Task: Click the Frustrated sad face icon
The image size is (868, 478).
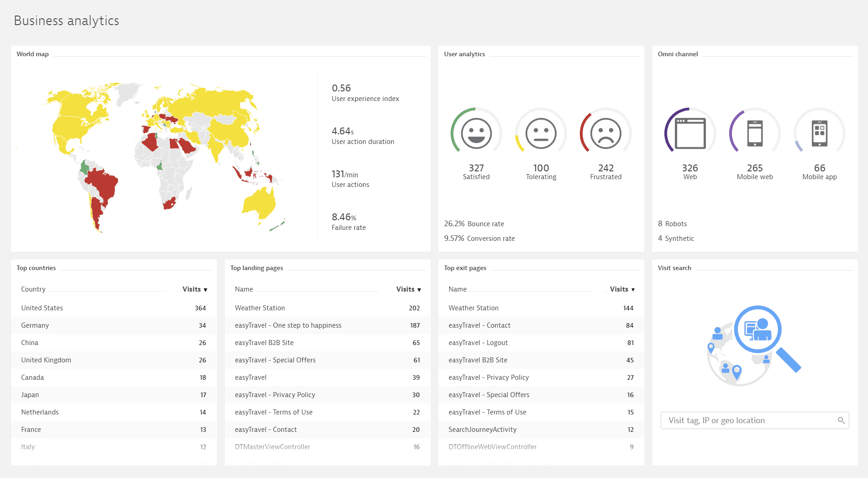Action: click(x=606, y=133)
